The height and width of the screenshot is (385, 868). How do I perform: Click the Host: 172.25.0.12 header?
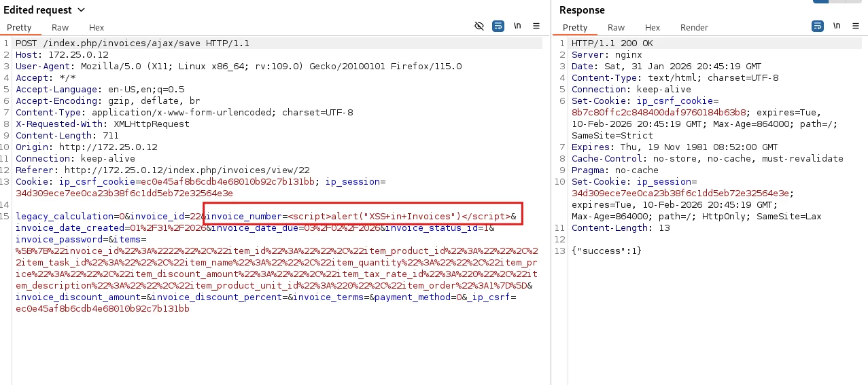62,55
